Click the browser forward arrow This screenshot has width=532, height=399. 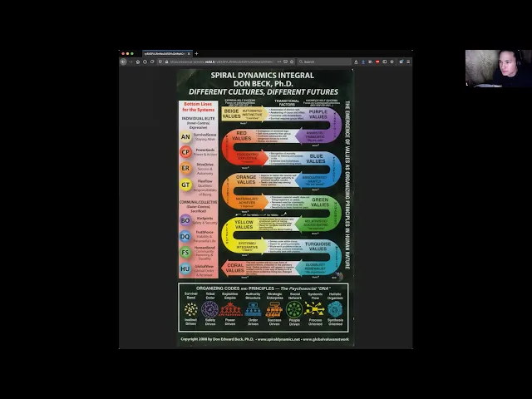click(131, 62)
